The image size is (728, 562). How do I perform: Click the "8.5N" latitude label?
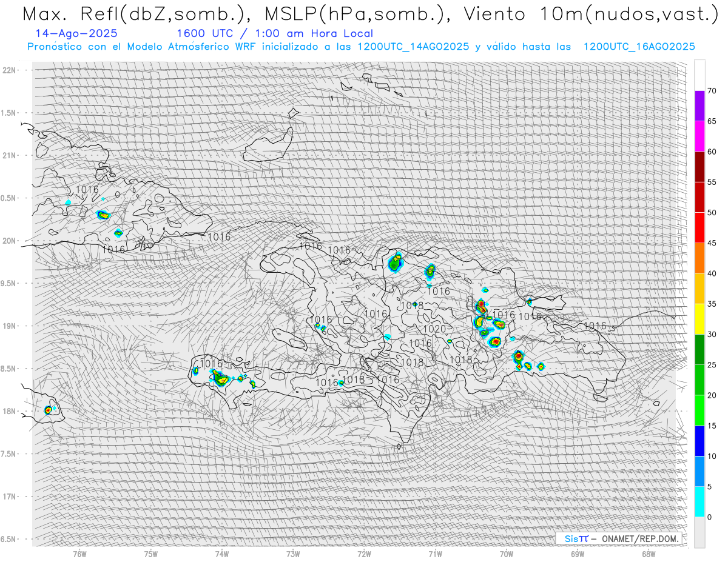pos(8,369)
